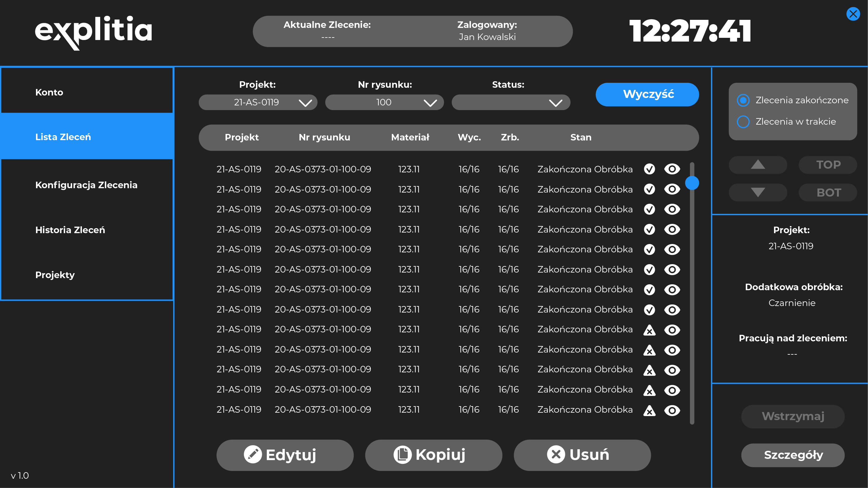Click the TOP button
Viewport: 868px width, 488px height.
tap(828, 165)
